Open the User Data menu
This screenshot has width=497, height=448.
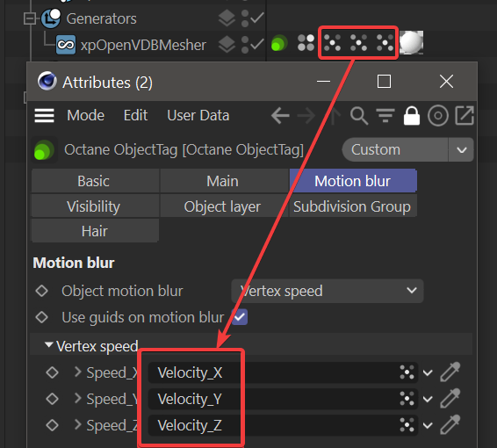coord(198,115)
